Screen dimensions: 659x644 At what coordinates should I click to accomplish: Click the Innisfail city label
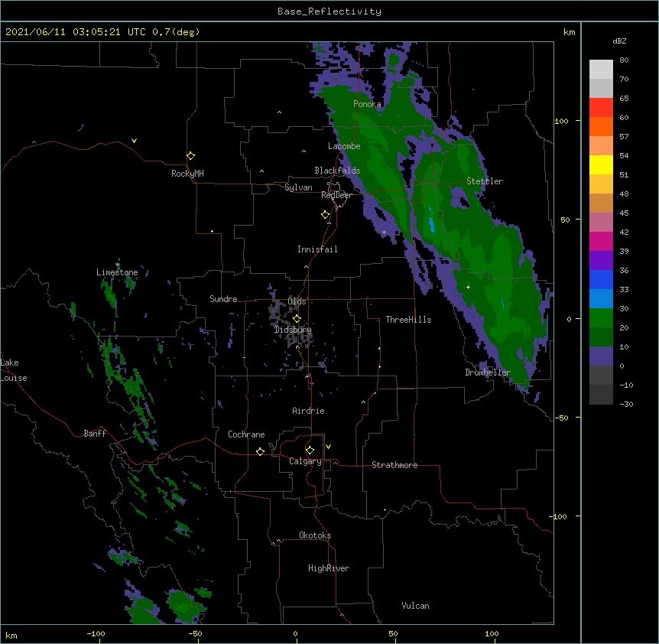[x=317, y=249]
